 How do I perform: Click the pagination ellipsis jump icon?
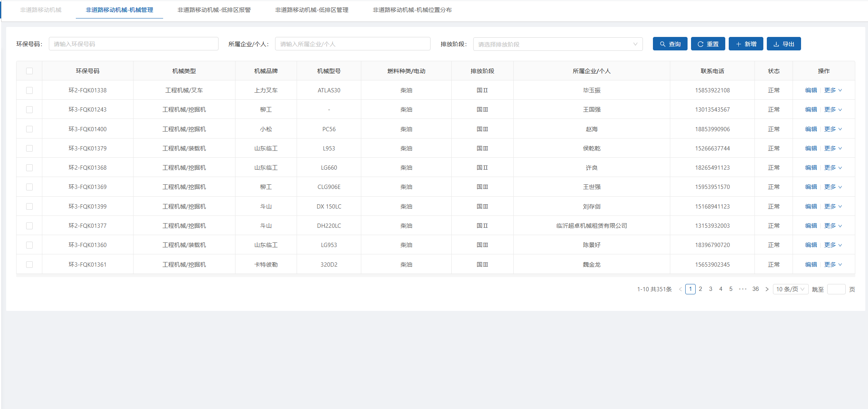point(743,289)
